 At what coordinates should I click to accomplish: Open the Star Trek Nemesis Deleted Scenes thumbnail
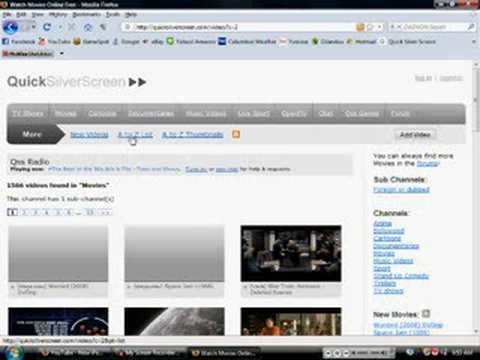tap(291, 254)
